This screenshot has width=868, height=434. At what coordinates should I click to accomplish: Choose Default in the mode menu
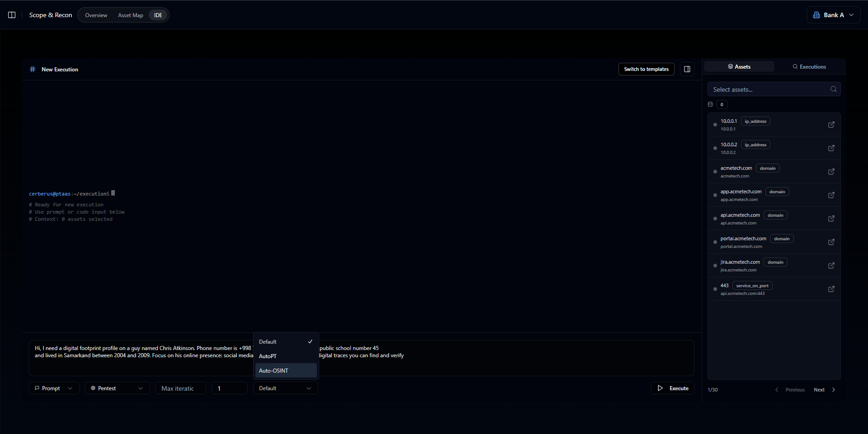286,342
